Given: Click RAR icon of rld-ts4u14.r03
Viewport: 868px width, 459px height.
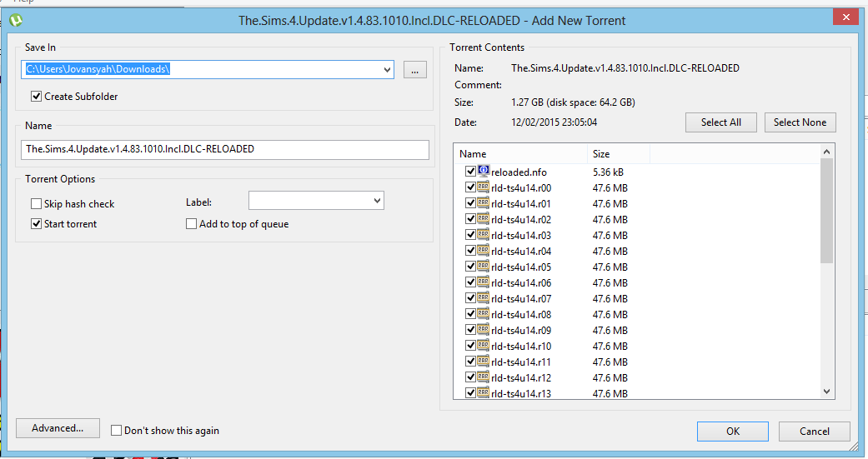Looking at the screenshot, I should coord(484,234).
